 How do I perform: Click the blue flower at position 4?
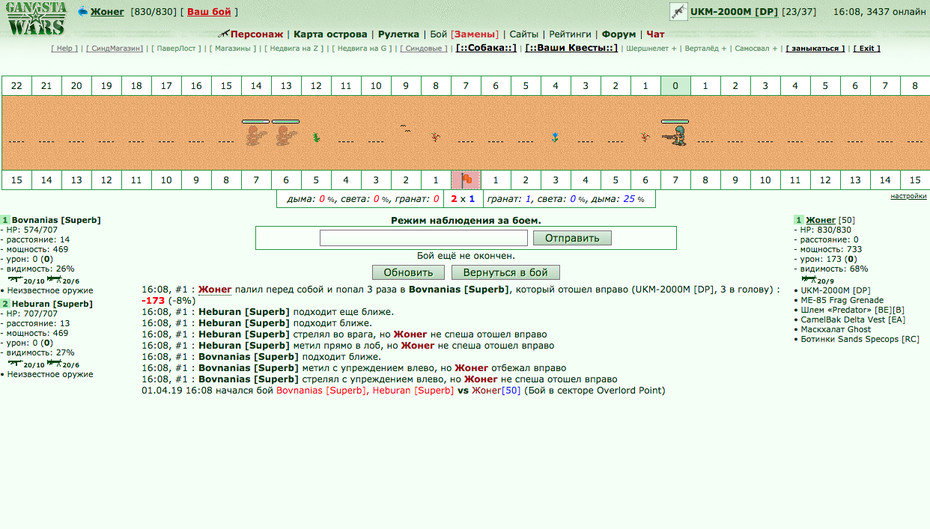[x=555, y=138]
